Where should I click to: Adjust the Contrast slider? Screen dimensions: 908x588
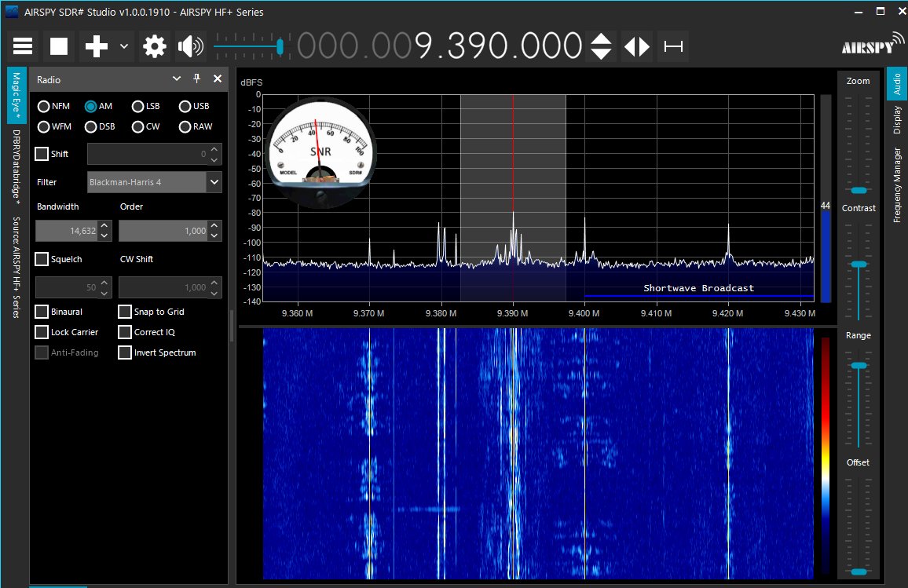coord(859,265)
